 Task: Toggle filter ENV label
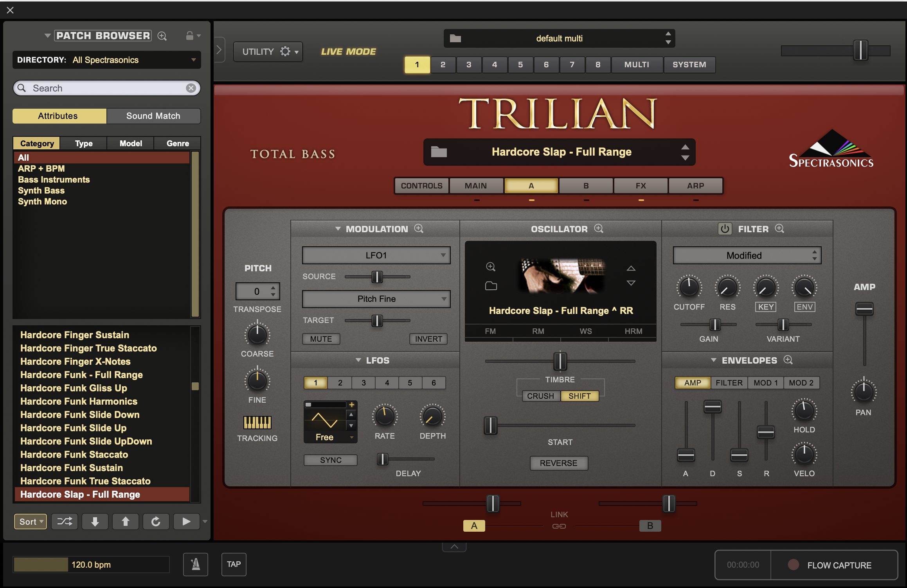click(804, 307)
